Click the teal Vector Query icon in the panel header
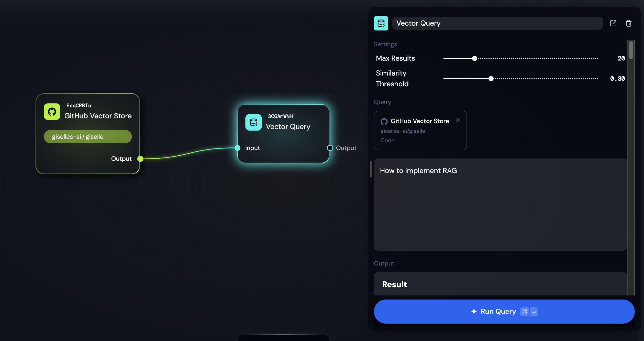 click(x=381, y=23)
